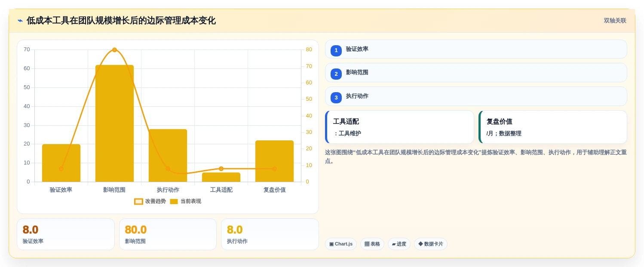Toggle the 改善趋势 legend swatch
Image resolution: width=644 pixels, height=267 pixels.
pyautogui.click(x=138, y=202)
